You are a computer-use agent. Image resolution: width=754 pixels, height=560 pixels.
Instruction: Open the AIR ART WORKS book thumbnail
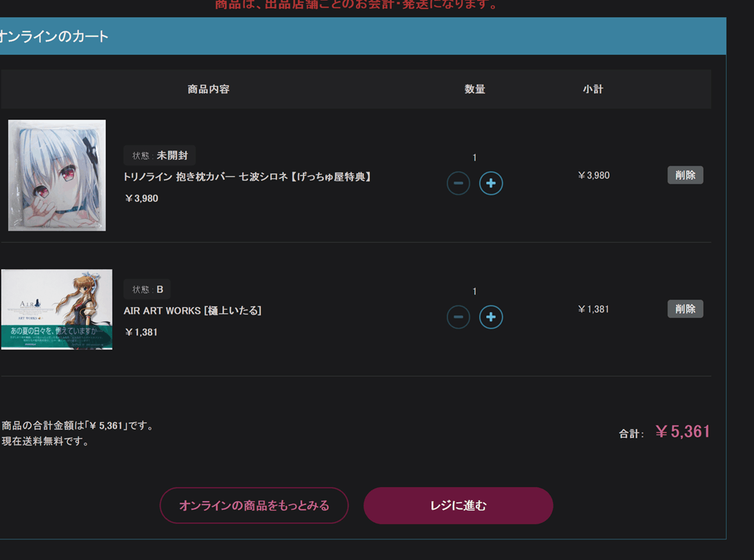tap(57, 310)
